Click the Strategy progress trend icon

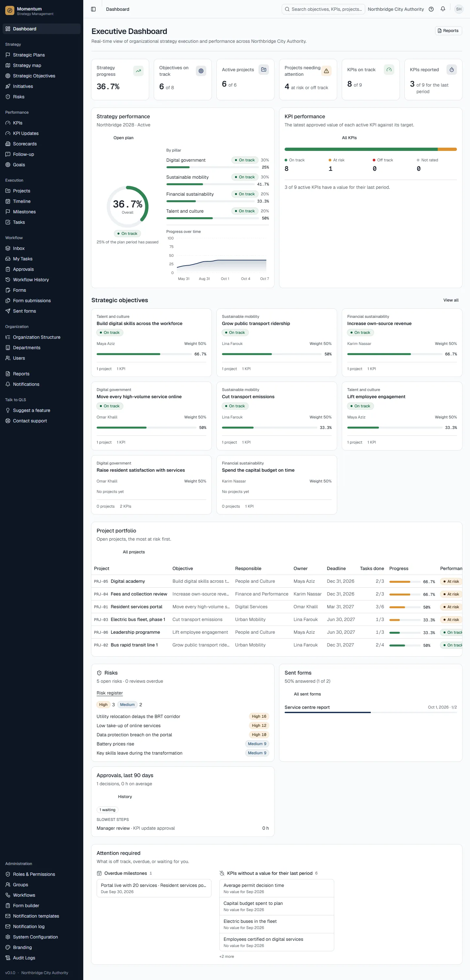pos(138,71)
